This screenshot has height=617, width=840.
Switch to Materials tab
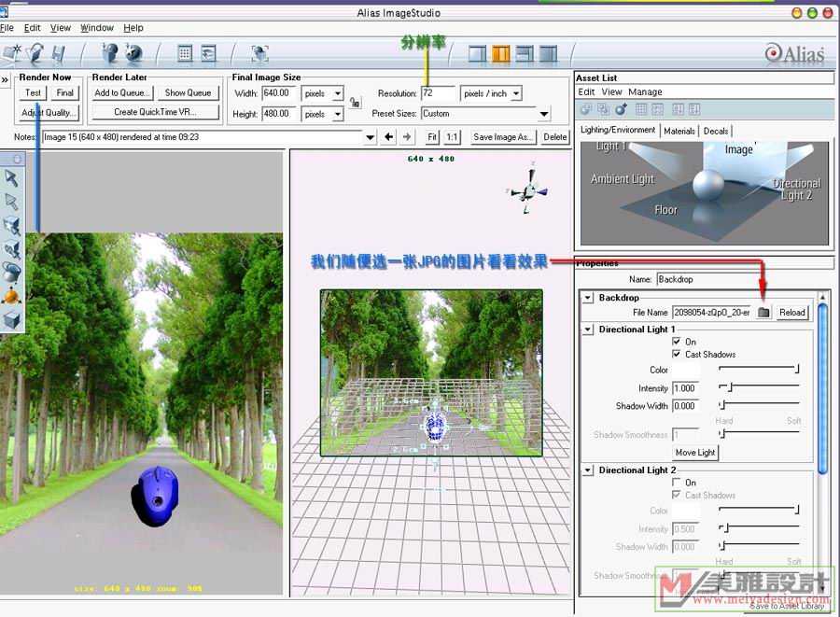679,131
